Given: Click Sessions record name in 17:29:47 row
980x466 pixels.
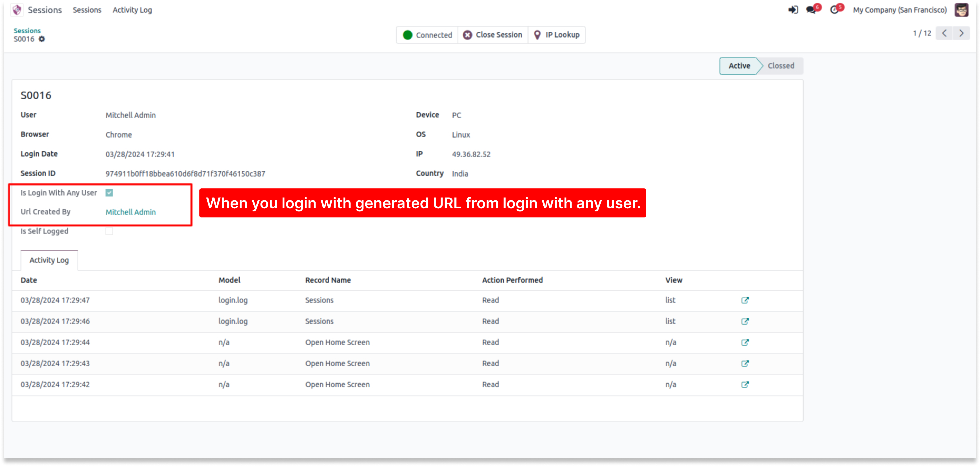Looking at the screenshot, I should tap(319, 300).
